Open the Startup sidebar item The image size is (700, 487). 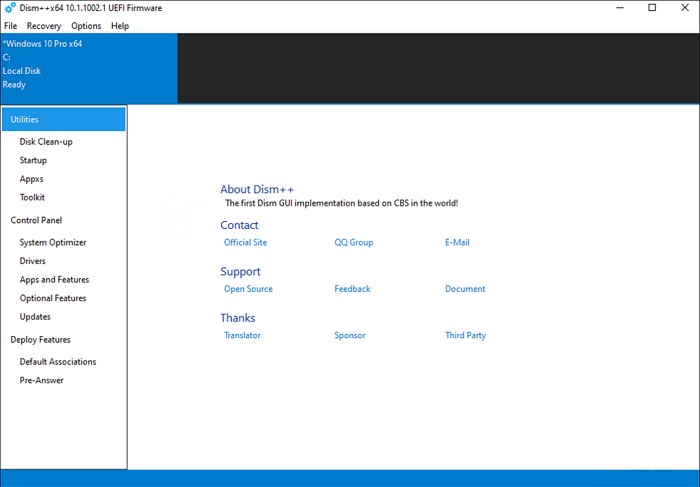[33, 160]
